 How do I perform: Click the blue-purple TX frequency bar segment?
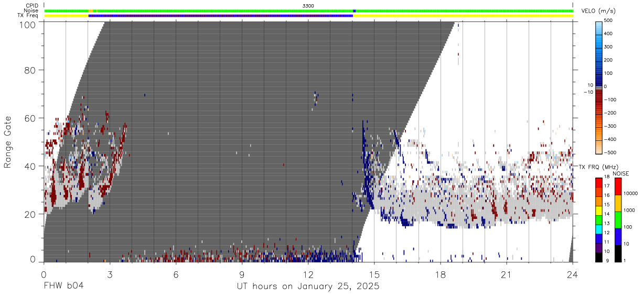coord(221,16)
